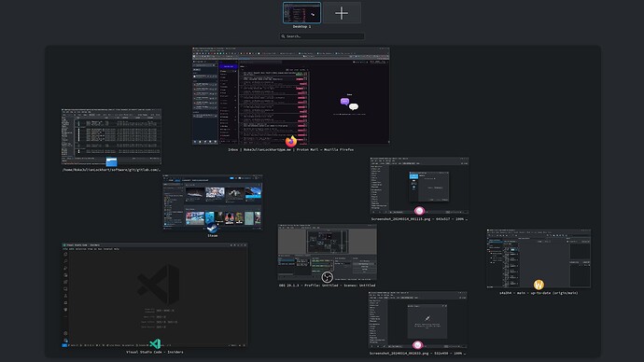Select the git window labeled main up-to-date

(x=539, y=258)
